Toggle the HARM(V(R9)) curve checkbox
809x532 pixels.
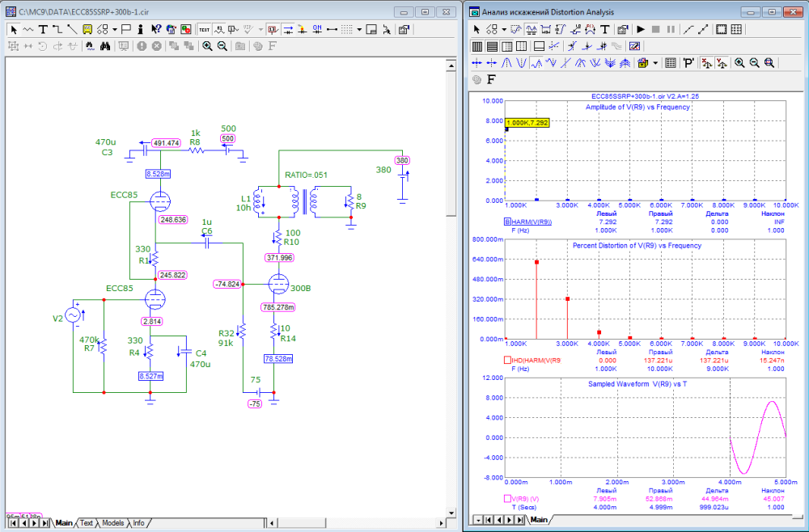tap(508, 221)
